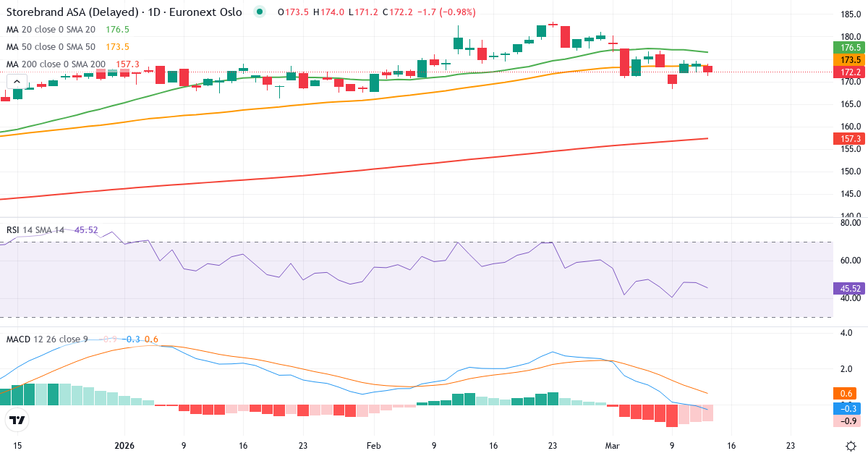
Task: Click the MACD 12 26 indicator label
Action: 49,339
